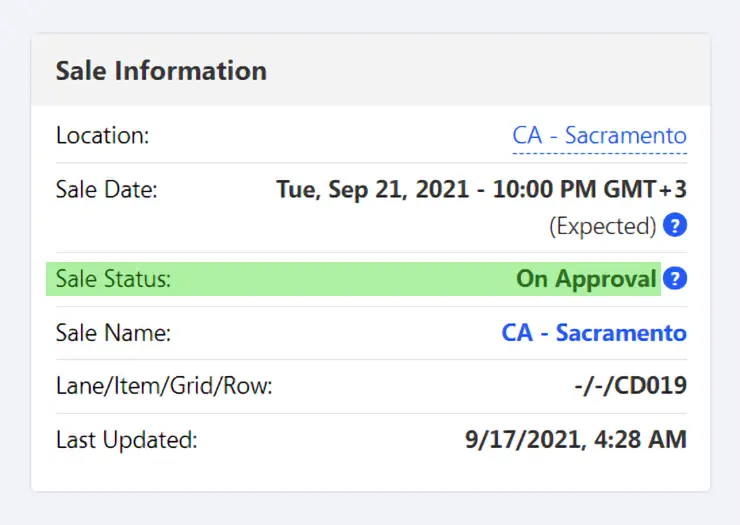Click the 10:00 PM GMT+3 time text
Screen dimensions: 740x525
pyautogui.click(x=590, y=190)
